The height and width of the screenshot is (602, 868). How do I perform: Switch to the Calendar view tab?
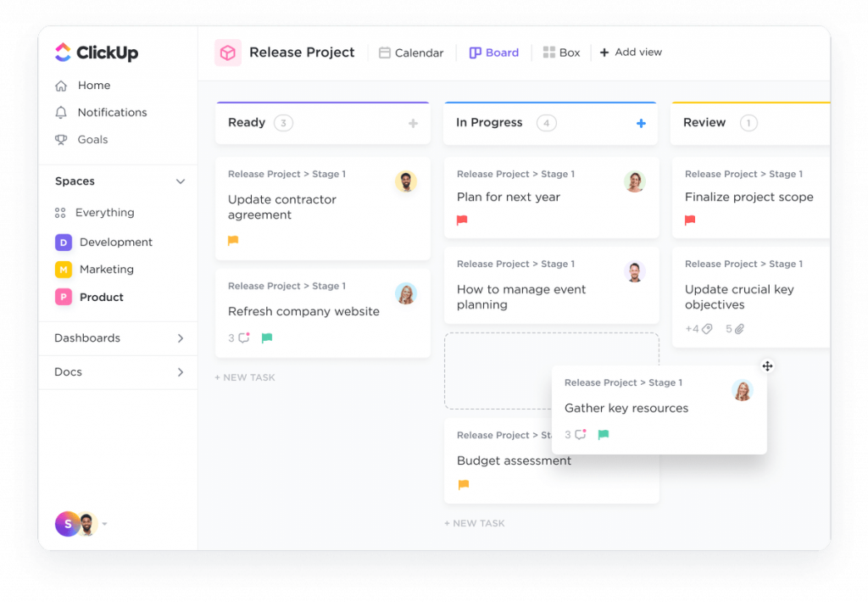click(x=411, y=52)
